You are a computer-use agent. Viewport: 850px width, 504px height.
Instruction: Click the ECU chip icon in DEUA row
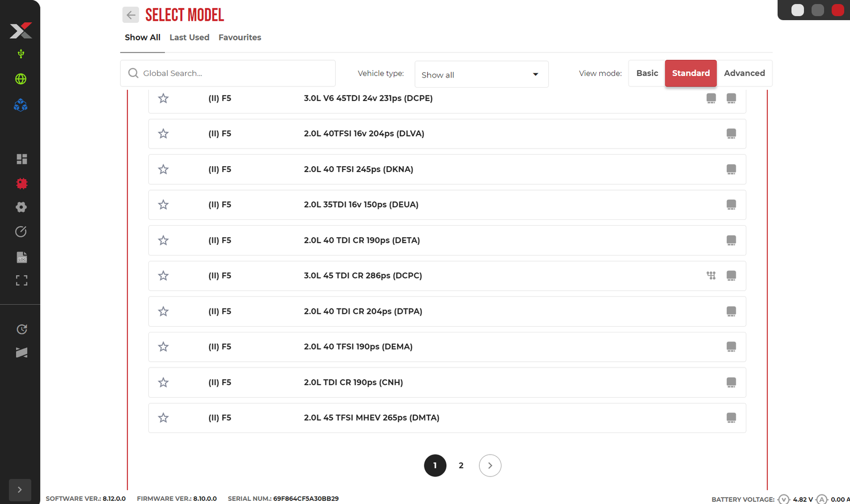[732, 204]
